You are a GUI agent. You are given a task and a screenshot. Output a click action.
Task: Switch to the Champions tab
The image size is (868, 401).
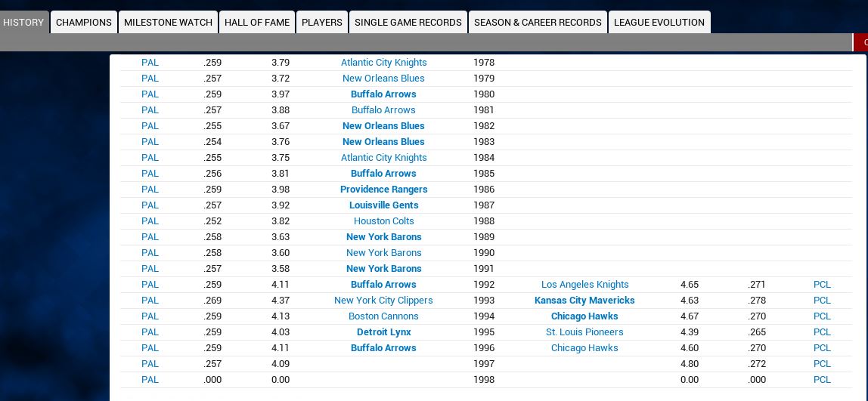pos(84,23)
